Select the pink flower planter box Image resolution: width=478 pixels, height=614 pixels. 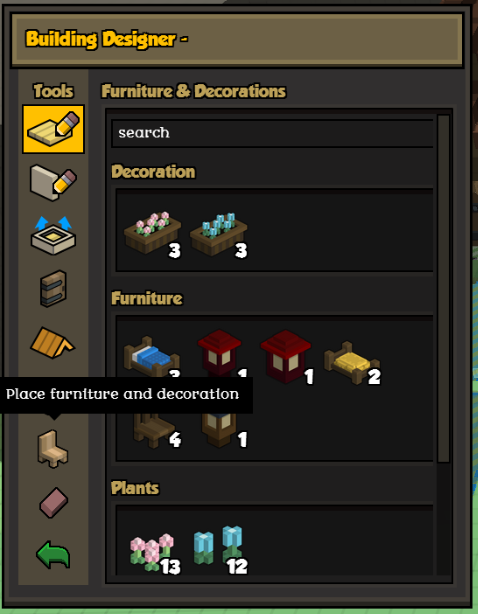point(153,235)
